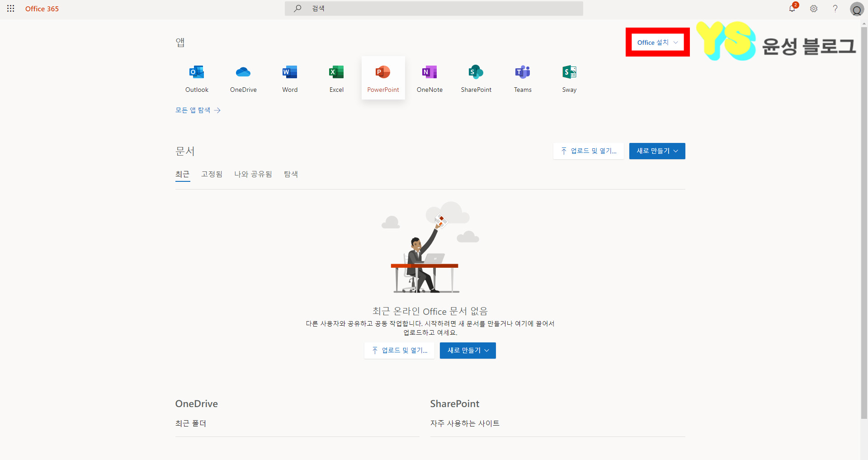This screenshot has height=460, width=868.
Task: Click the search magnifier icon
Action: (x=297, y=9)
